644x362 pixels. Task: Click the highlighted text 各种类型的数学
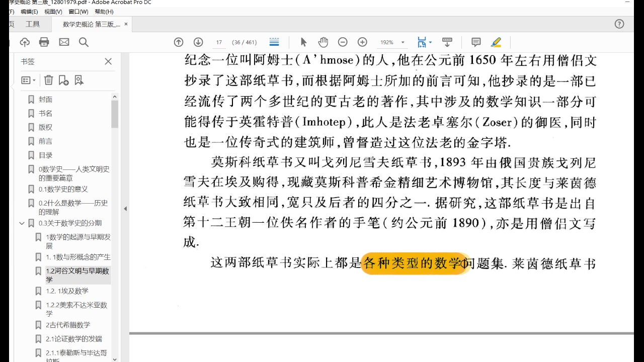(x=413, y=263)
